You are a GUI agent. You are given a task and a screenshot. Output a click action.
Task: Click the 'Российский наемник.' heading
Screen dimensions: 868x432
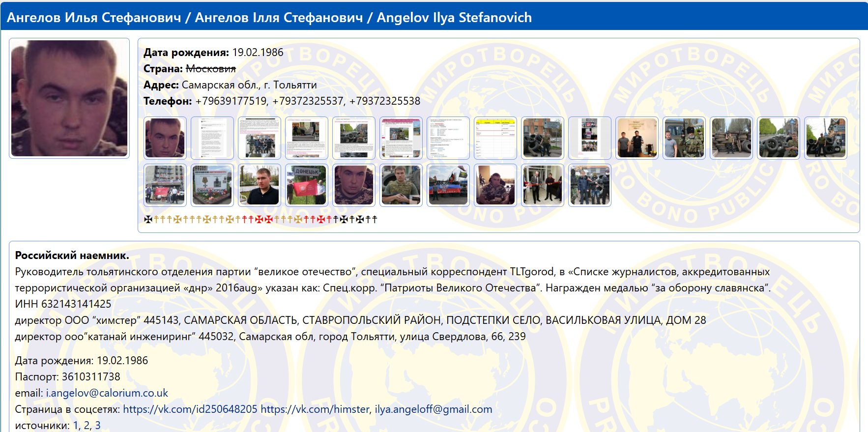(72, 256)
